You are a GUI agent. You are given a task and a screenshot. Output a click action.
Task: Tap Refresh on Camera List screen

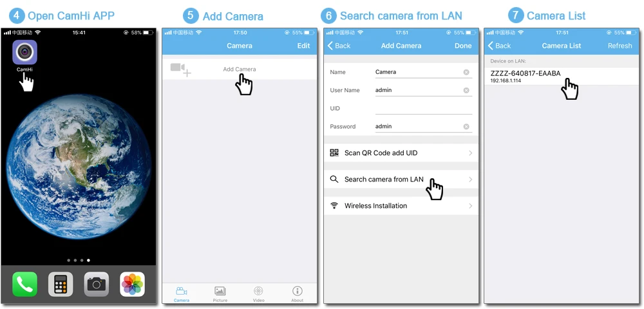click(x=620, y=46)
